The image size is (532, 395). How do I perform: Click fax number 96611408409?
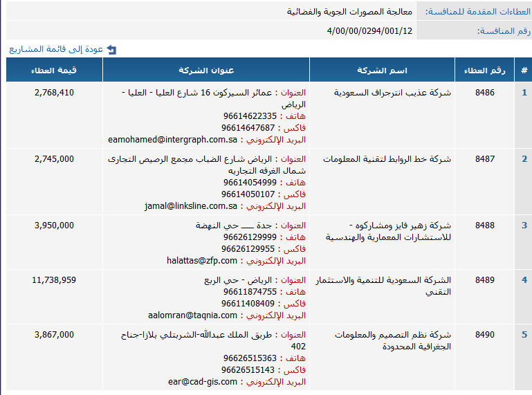pyautogui.click(x=248, y=304)
